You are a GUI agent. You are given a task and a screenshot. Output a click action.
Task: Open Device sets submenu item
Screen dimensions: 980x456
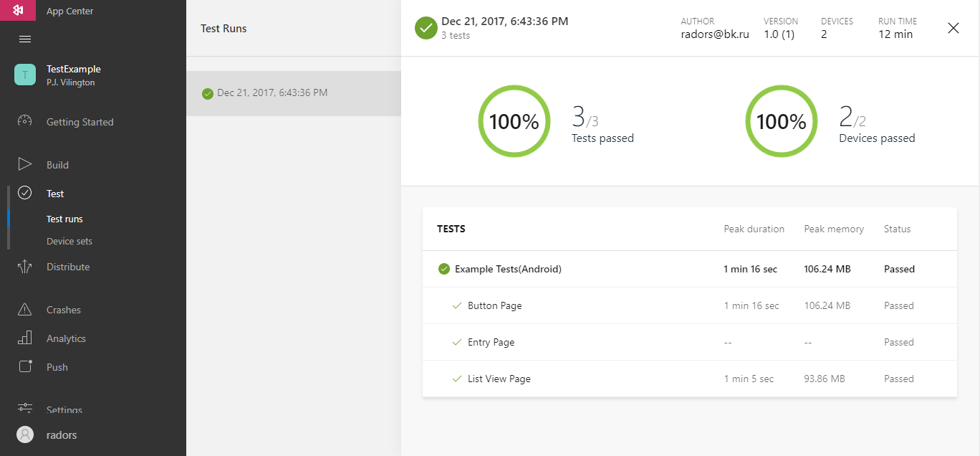tap(69, 242)
